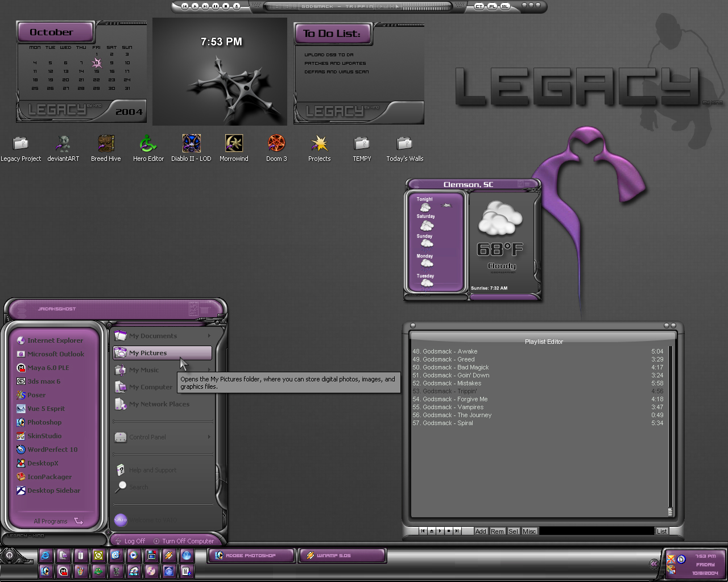728x582 pixels.
Task: Click Winamp's play button in top bar
Action: pyautogui.click(x=195, y=6)
